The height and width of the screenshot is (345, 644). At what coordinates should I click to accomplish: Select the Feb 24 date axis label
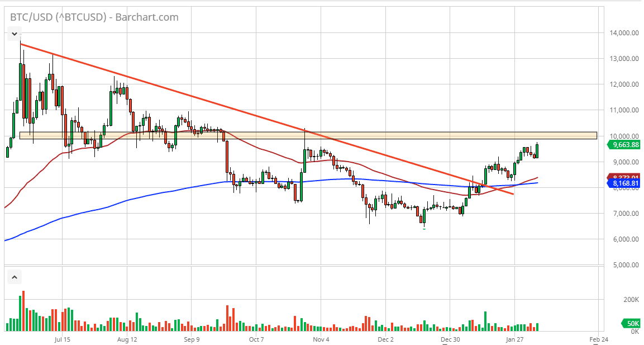point(598,339)
